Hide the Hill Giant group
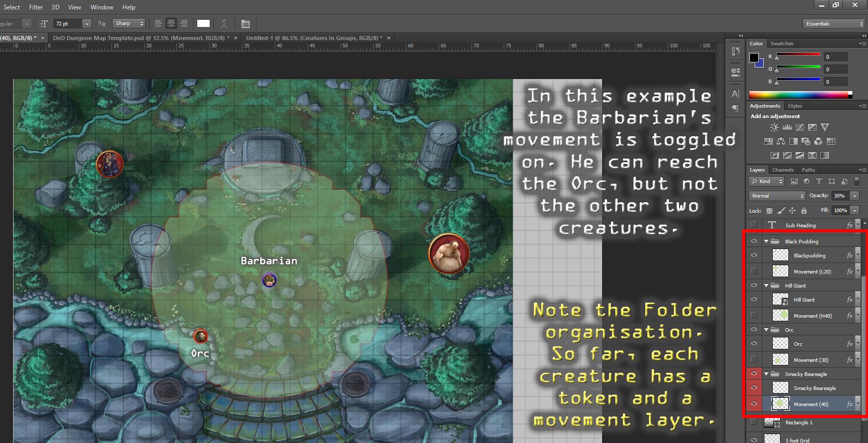Image resolution: width=868 pixels, height=443 pixels. [754, 285]
